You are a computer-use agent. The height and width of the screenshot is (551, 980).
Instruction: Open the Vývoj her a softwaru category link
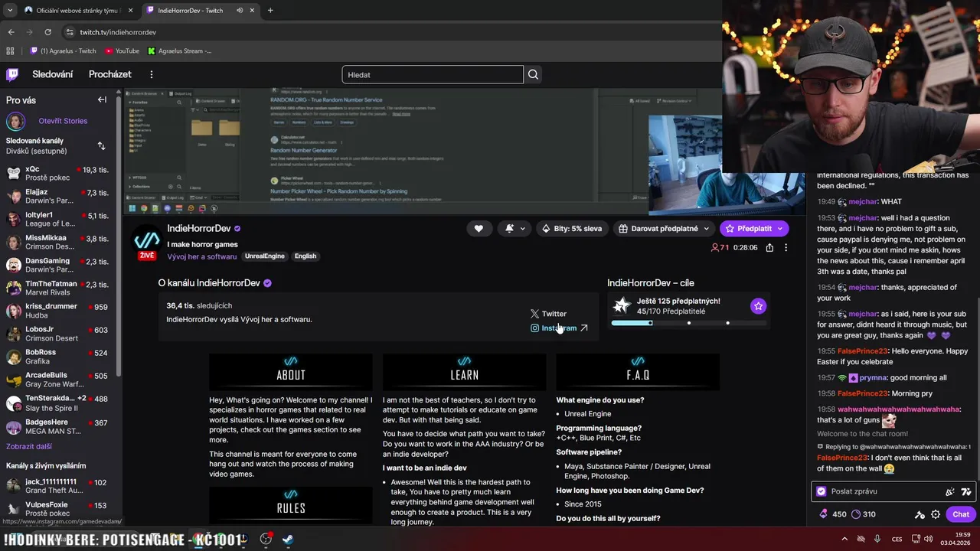(x=202, y=256)
